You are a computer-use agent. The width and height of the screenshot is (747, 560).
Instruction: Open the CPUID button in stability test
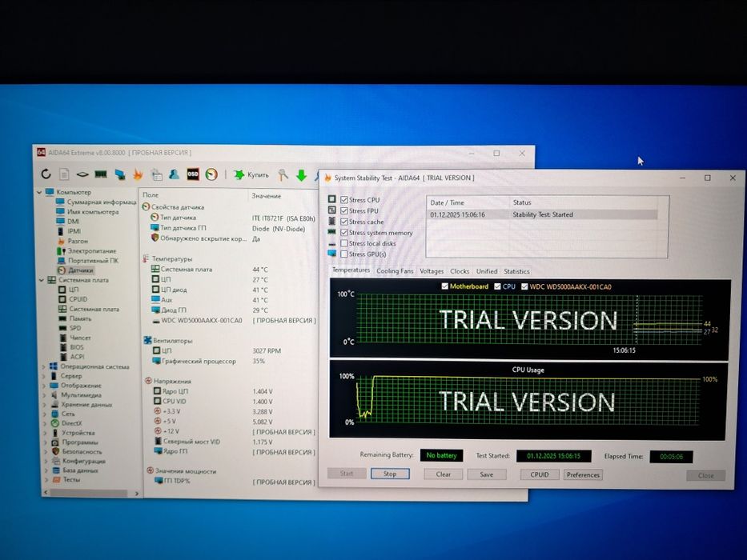pyautogui.click(x=540, y=474)
